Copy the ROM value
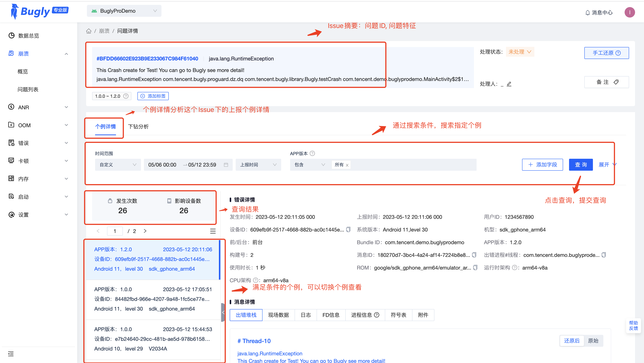 [475, 267]
